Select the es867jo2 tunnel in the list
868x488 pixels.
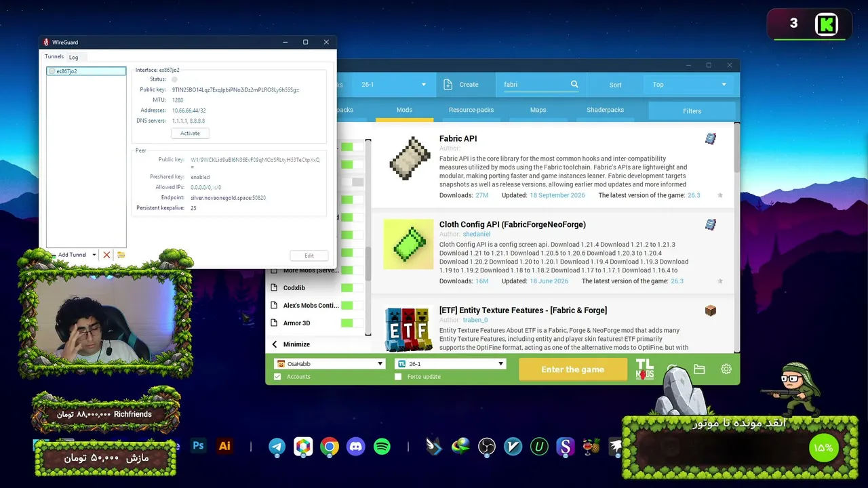point(86,71)
